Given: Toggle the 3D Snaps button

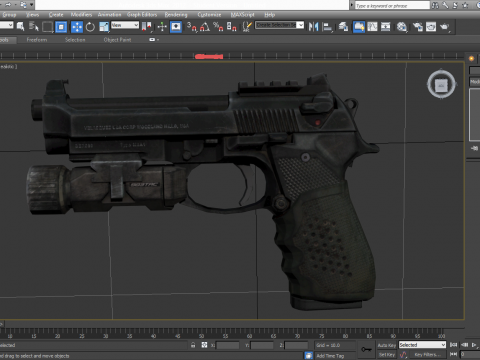Looking at the screenshot, I should click(x=192, y=27).
